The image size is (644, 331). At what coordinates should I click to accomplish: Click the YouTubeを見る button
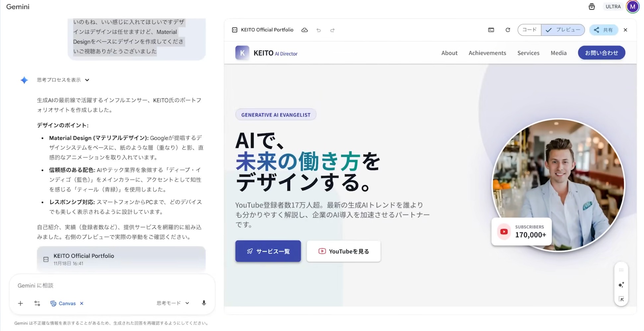[x=344, y=251]
